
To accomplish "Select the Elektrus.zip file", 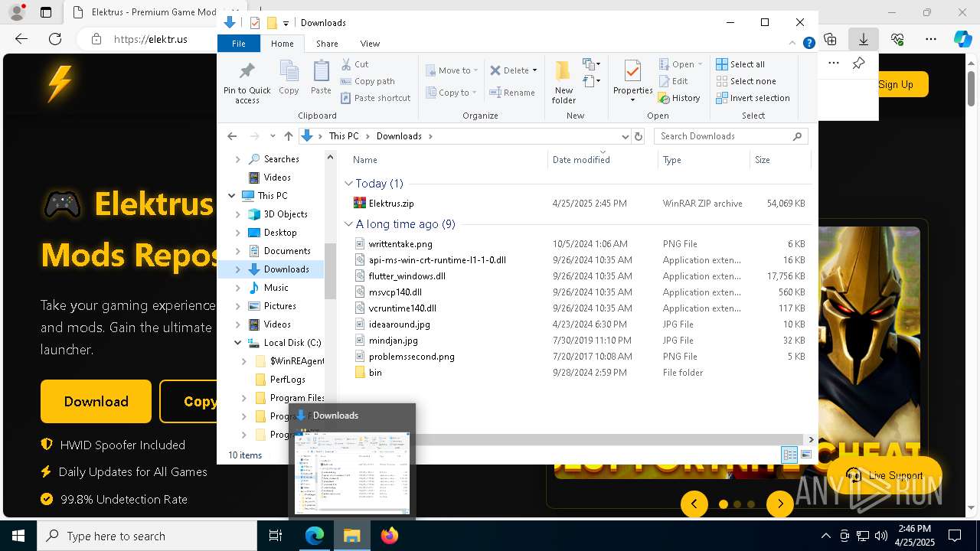I will click(391, 204).
